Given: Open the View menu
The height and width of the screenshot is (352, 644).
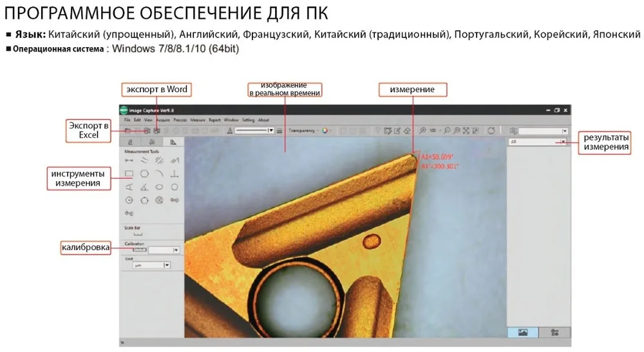Looking at the screenshot, I should [x=148, y=120].
